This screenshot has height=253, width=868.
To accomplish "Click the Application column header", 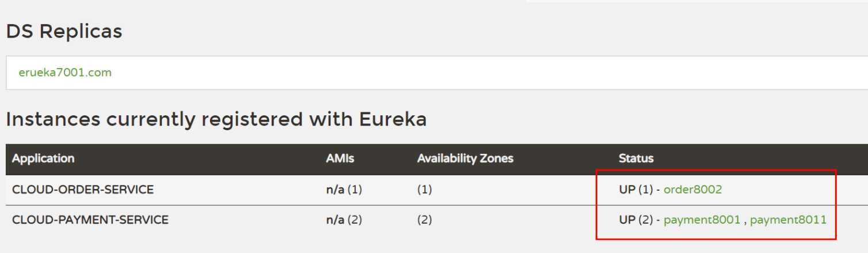I will (43, 158).
